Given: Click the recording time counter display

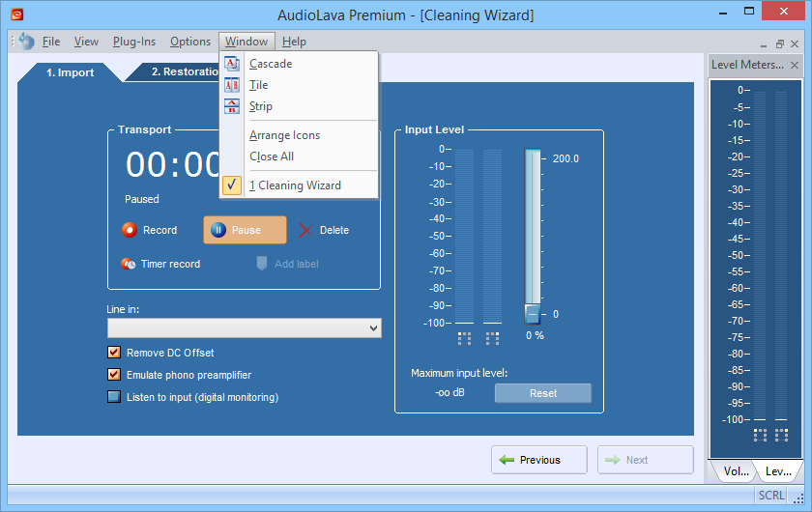Looking at the screenshot, I should click(x=172, y=165).
